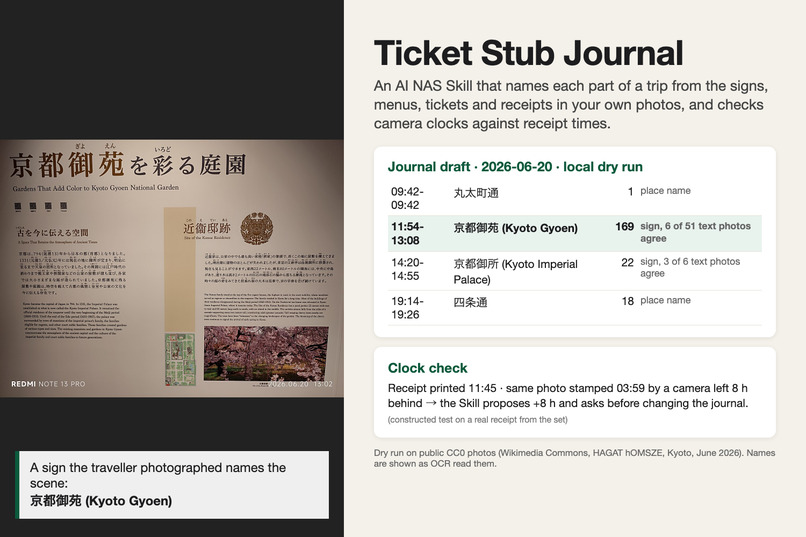Select 'sign, 3 of 6 text photos agree'

690,268
